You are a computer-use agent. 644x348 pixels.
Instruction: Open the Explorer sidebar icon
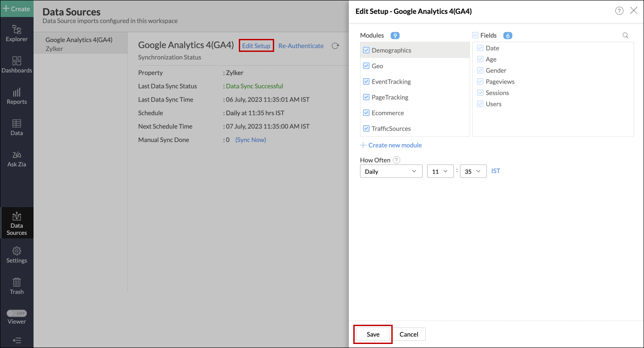pyautogui.click(x=17, y=34)
